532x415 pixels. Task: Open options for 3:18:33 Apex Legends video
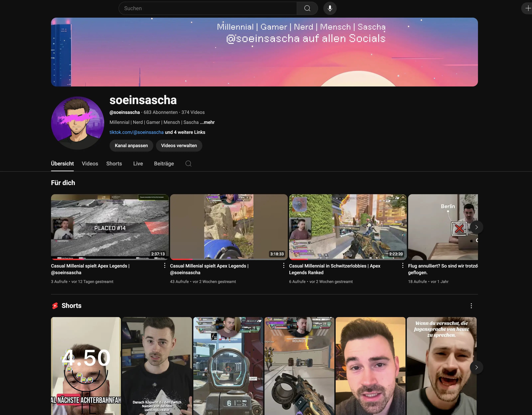click(283, 266)
